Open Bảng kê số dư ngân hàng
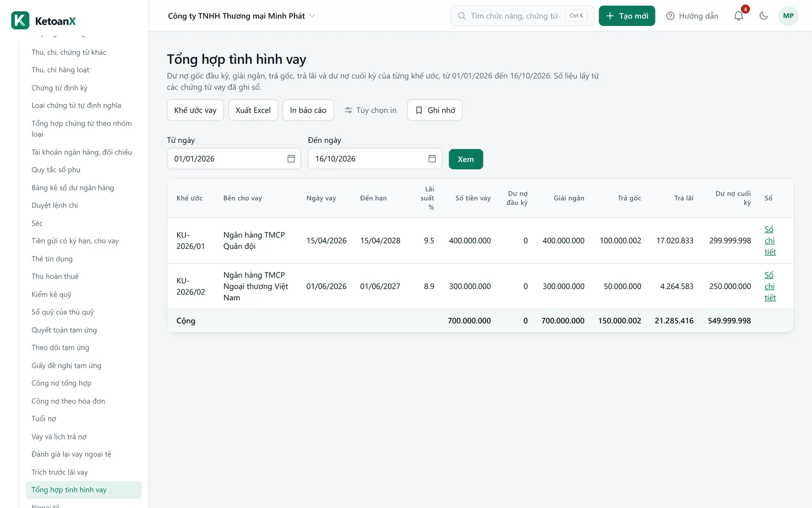The image size is (812, 508). tap(73, 188)
